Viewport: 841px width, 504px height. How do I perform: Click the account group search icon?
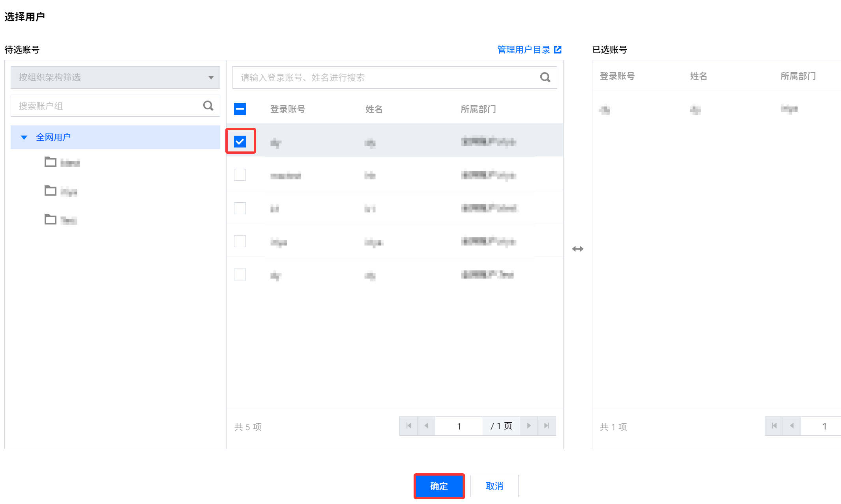(208, 106)
